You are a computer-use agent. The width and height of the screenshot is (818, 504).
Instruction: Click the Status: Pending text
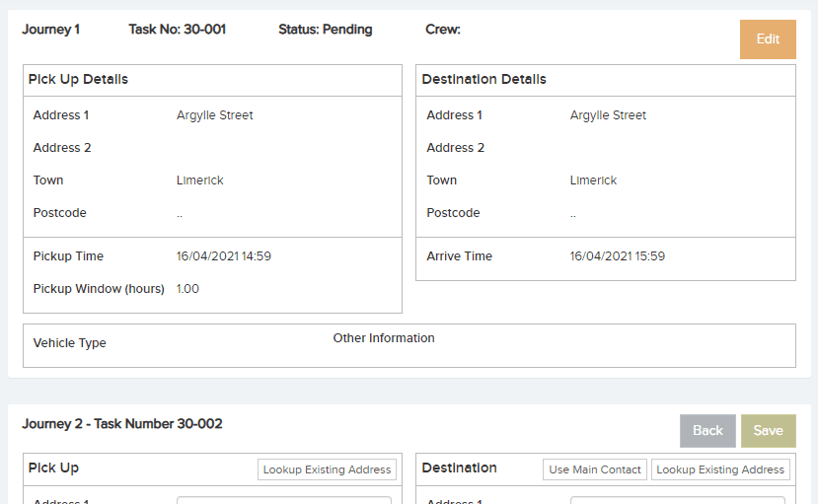(x=325, y=30)
